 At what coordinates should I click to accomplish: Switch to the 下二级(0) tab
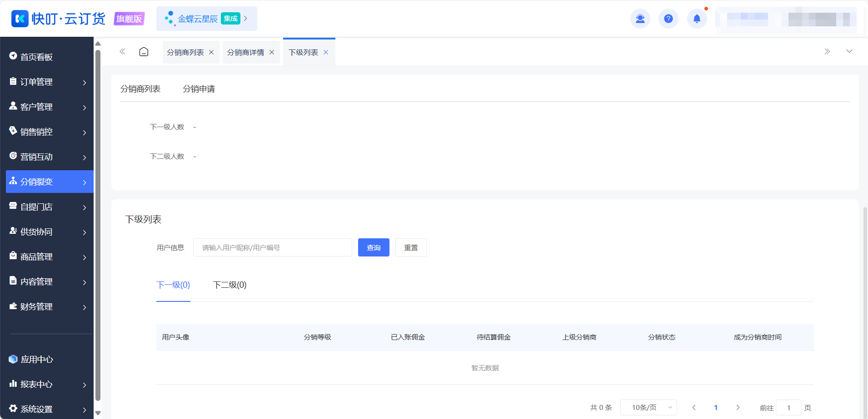[229, 285]
